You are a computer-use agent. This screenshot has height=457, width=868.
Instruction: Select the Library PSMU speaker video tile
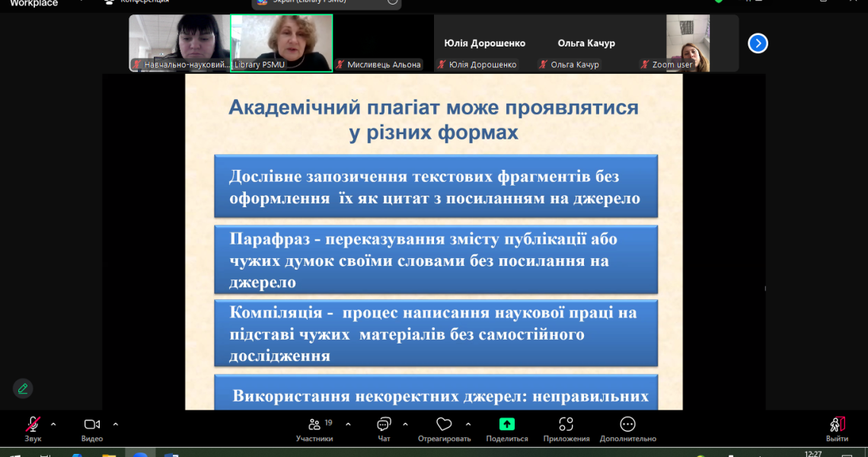pos(282,43)
